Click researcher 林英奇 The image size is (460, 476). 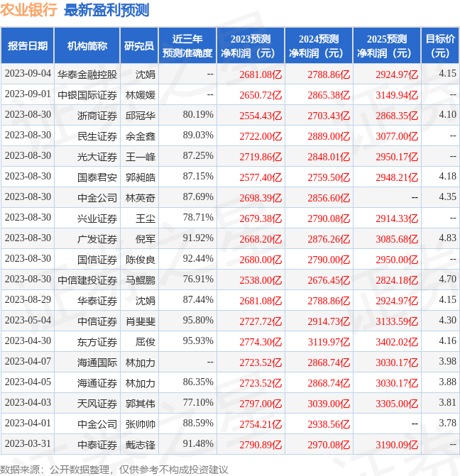[x=141, y=198]
